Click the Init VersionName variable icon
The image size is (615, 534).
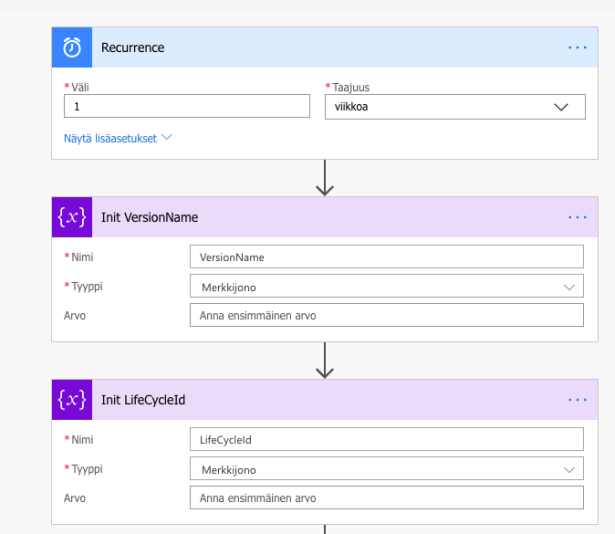pyautogui.click(x=72, y=217)
